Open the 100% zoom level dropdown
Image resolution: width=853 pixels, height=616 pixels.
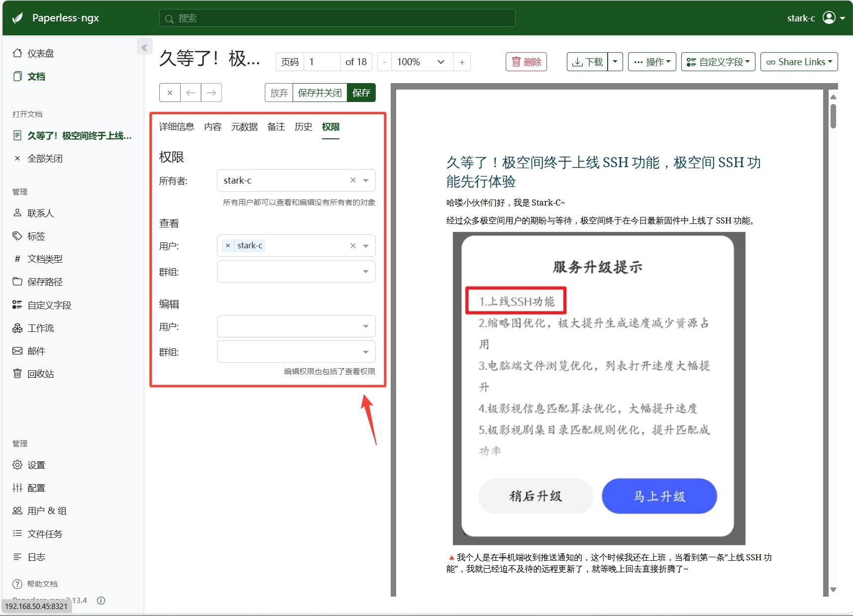click(422, 62)
